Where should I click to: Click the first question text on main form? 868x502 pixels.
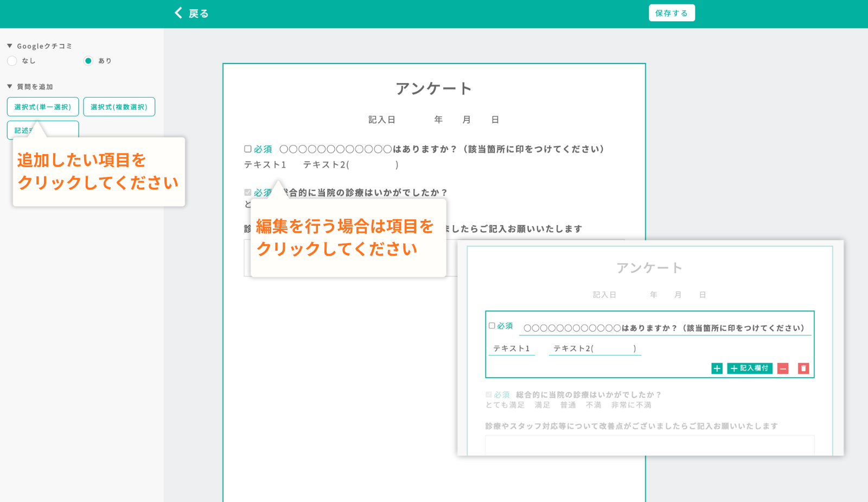442,149
